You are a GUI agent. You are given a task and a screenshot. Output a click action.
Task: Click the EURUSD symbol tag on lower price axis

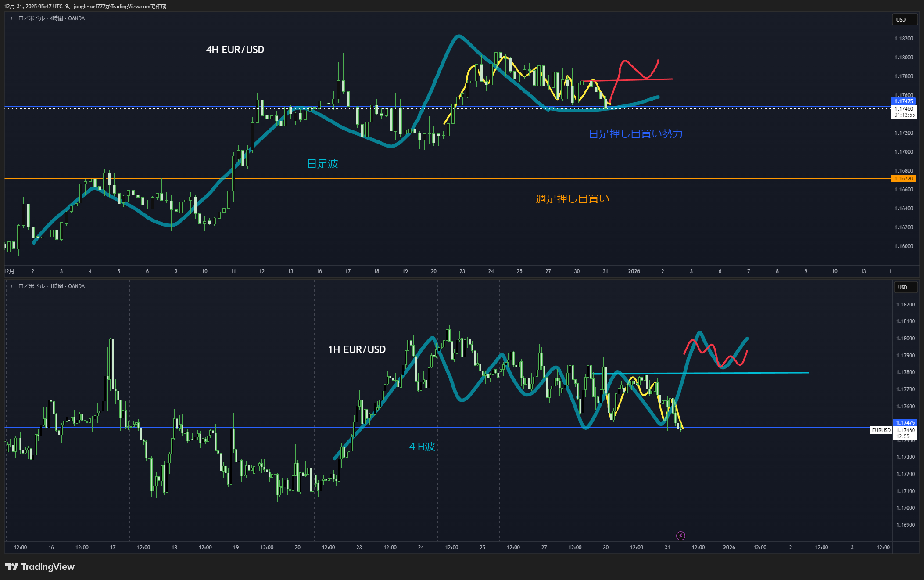coord(881,430)
